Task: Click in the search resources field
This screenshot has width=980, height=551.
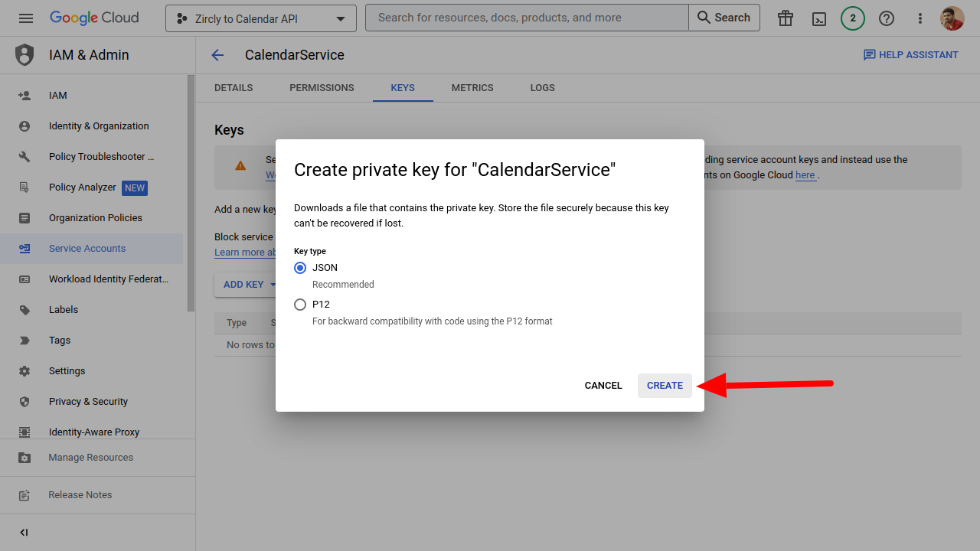Action: (x=527, y=18)
